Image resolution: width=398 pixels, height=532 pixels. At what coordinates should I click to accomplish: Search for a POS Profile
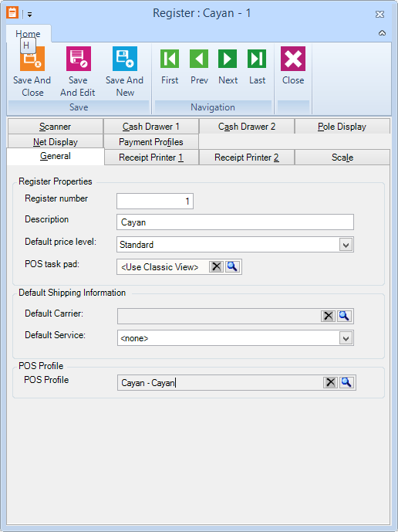click(x=346, y=383)
